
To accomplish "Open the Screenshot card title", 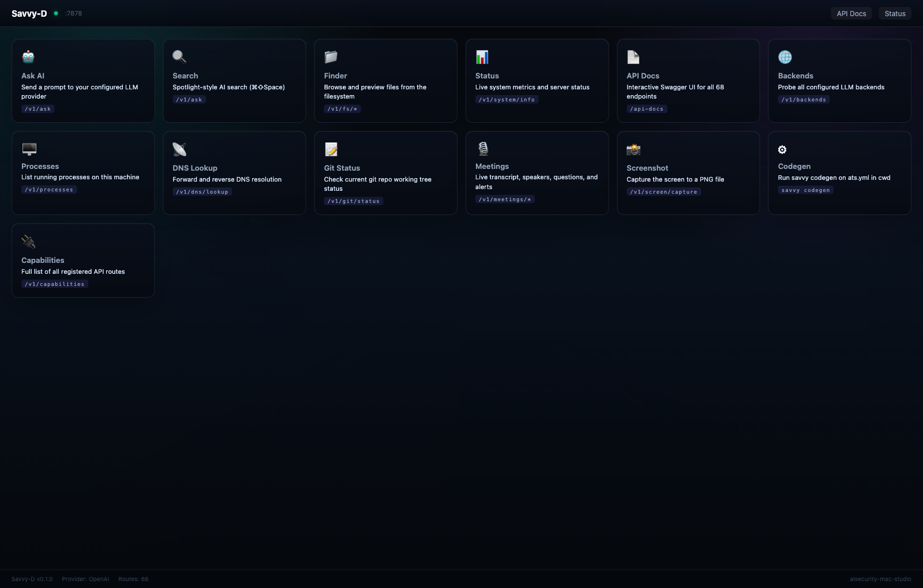I will click(647, 168).
